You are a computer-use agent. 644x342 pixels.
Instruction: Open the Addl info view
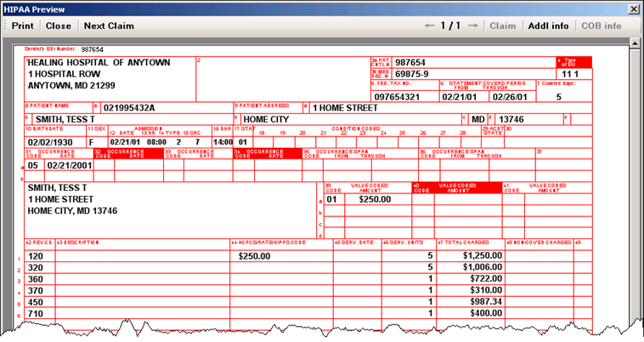548,26
